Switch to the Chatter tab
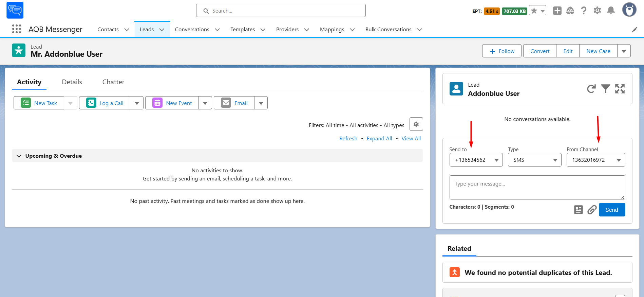The width and height of the screenshot is (644, 297). tap(113, 82)
